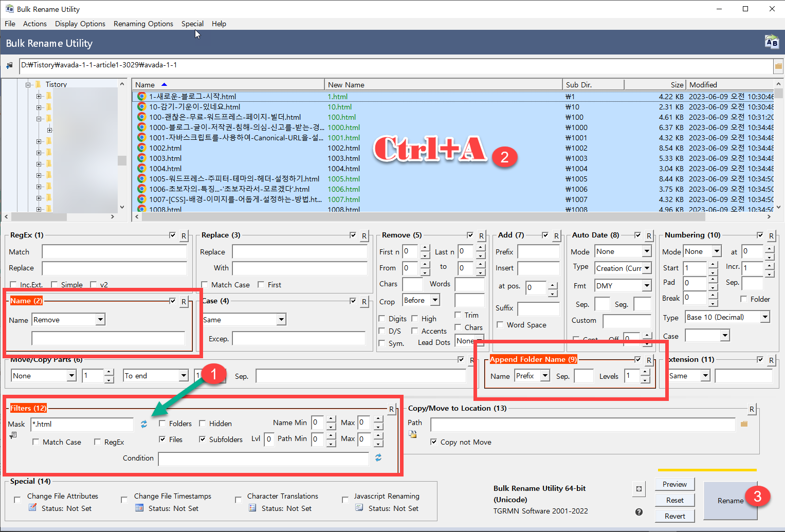This screenshot has height=532, width=785.
Task: Open Auto Date Mode dropdown
Action: [647, 251]
